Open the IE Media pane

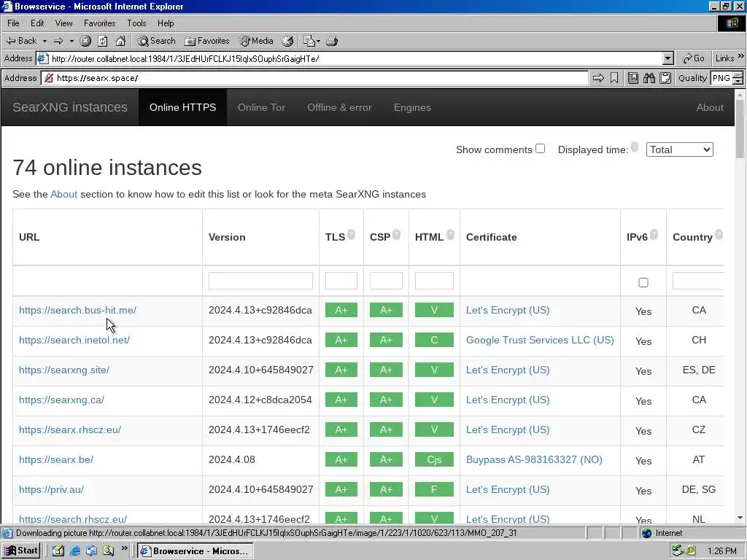coord(256,41)
